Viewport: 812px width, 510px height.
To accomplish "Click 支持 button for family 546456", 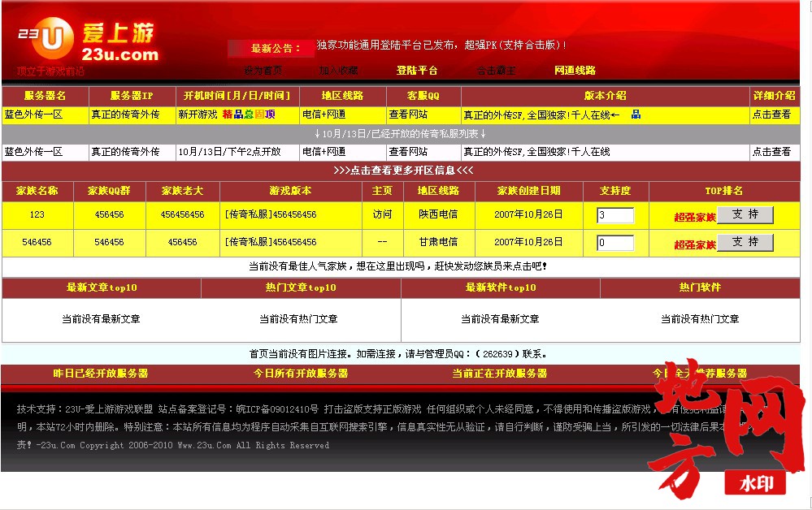I will 745,242.
